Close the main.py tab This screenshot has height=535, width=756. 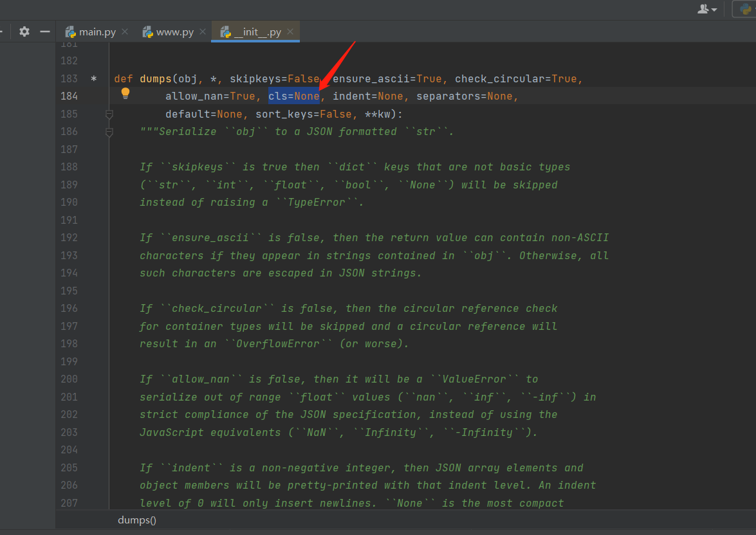point(125,32)
